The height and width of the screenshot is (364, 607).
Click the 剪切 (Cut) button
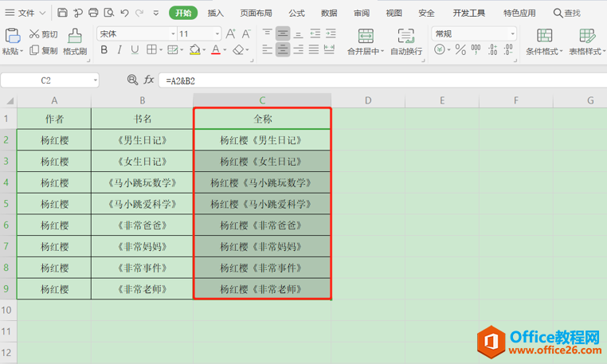(43, 34)
